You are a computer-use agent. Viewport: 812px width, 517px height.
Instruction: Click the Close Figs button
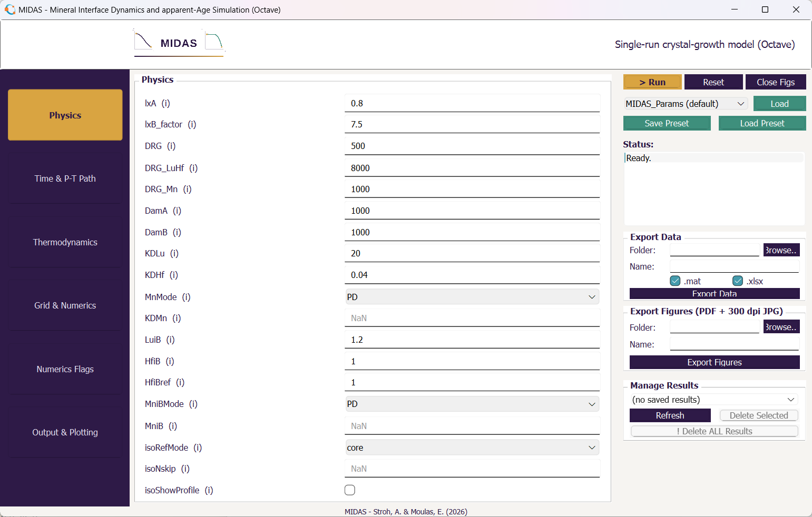(x=776, y=82)
